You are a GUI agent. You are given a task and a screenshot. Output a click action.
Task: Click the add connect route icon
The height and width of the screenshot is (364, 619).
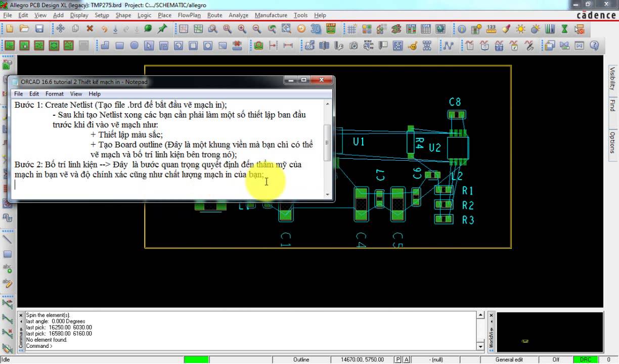[448, 45]
